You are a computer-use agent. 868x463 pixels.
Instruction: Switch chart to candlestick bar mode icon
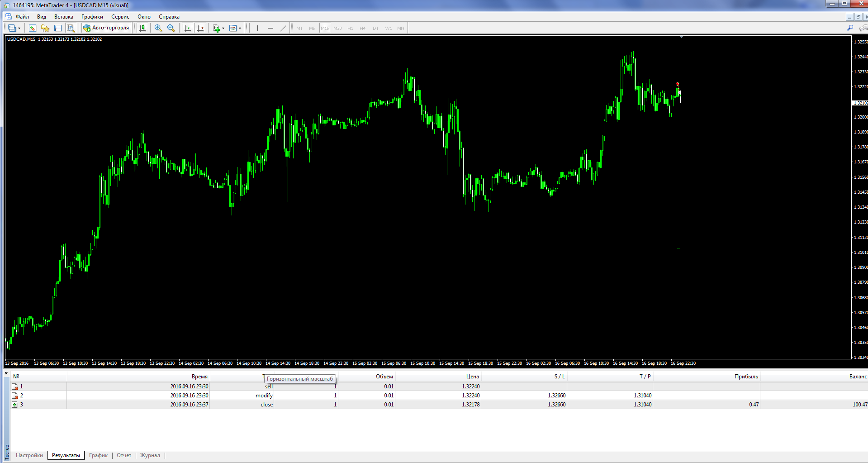(x=142, y=28)
